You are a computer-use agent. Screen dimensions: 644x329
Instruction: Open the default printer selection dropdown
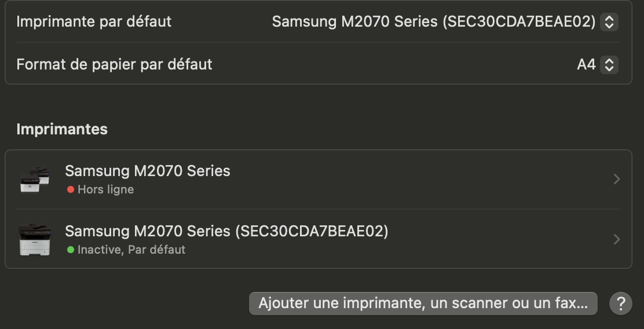[434, 22]
